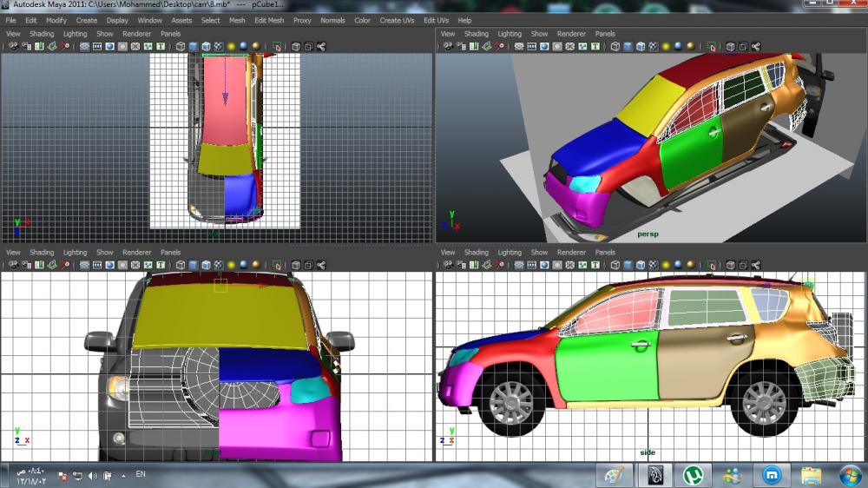
Task: Open the Create UVs menu
Action: [x=397, y=20]
